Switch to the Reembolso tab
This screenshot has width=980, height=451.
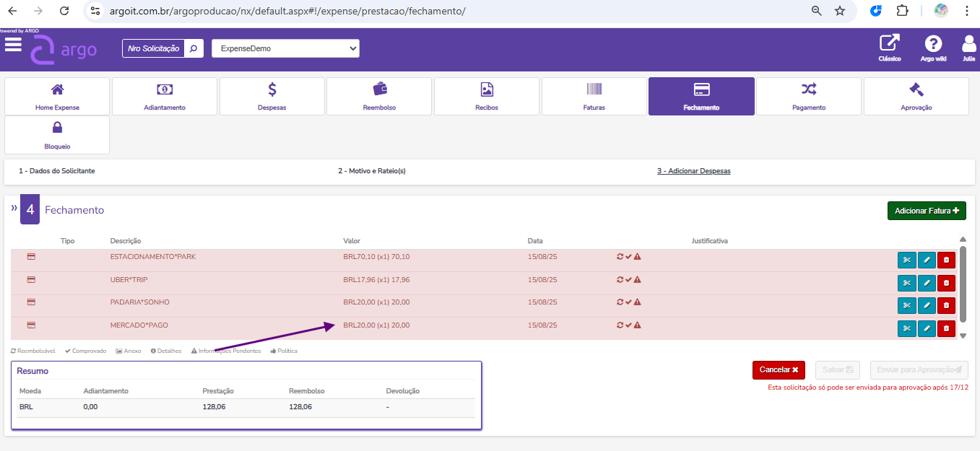click(x=379, y=96)
